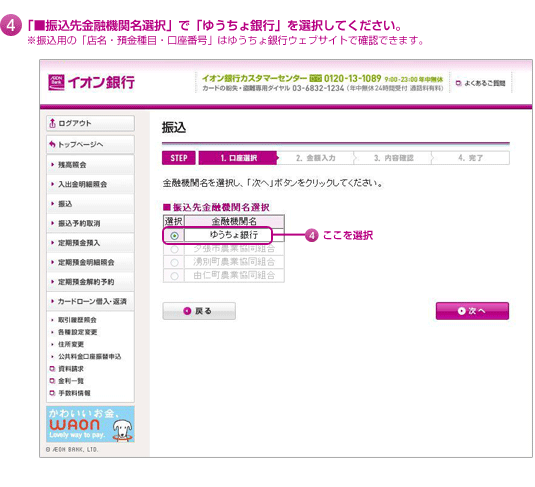Image resolution: width=535 pixels, height=487 pixels.
Task: Click the 振込先金融機関名選択 section heading
Action: click(x=216, y=207)
